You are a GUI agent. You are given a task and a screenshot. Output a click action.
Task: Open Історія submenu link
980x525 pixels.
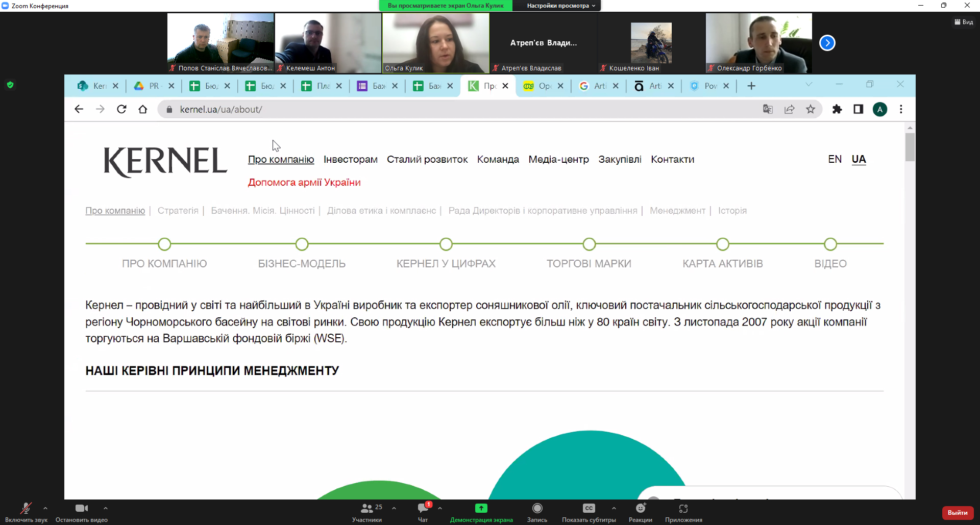[x=732, y=211]
